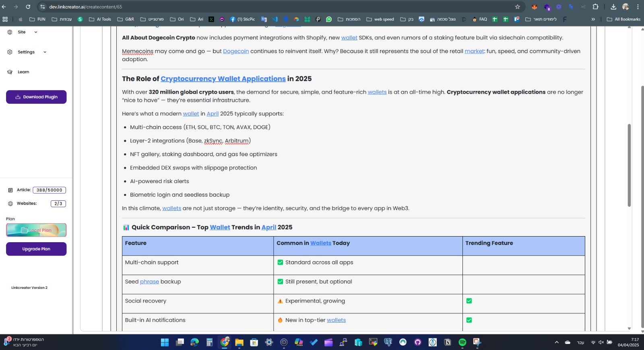
Task: Open the web speed bookmark folder
Action: pos(380,19)
